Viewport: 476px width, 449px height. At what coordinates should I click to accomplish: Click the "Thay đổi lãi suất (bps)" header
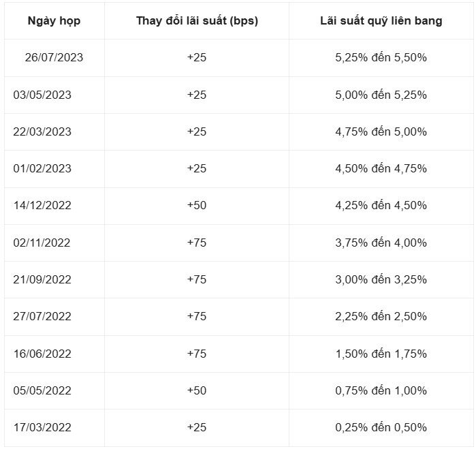point(197,20)
